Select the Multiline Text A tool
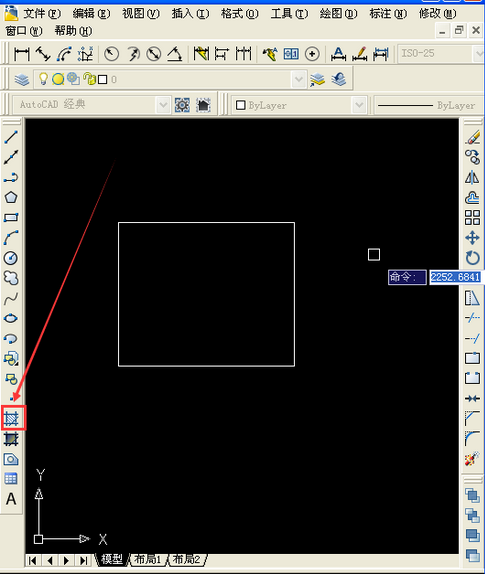 coord(11,499)
